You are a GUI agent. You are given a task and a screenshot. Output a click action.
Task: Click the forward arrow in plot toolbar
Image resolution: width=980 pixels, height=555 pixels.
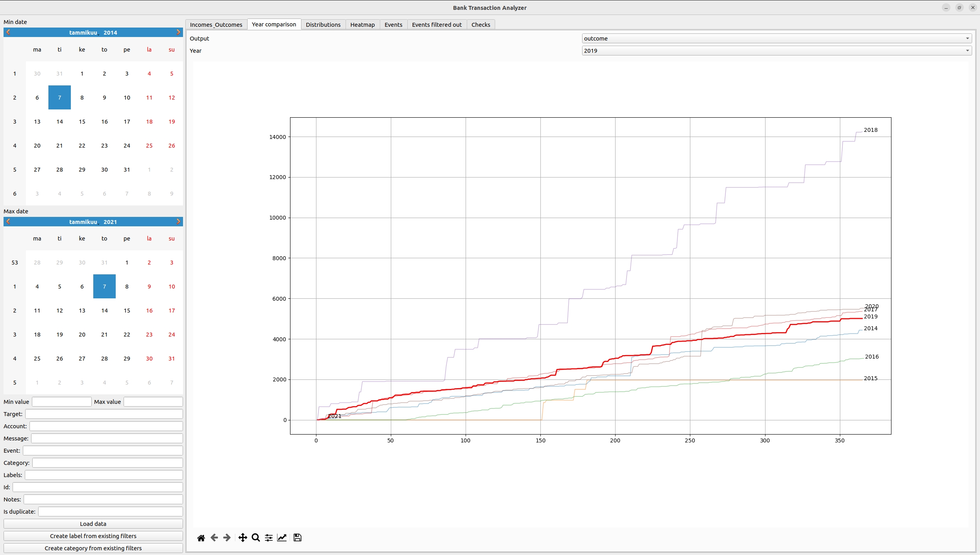(x=227, y=538)
